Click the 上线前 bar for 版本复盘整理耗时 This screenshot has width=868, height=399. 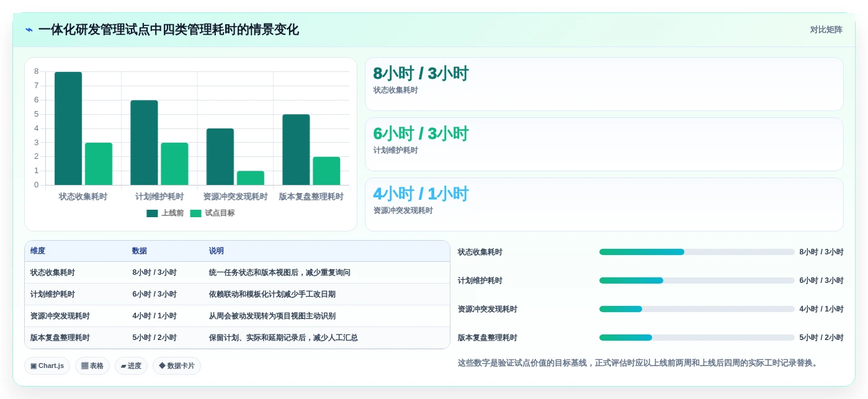[296, 150]
